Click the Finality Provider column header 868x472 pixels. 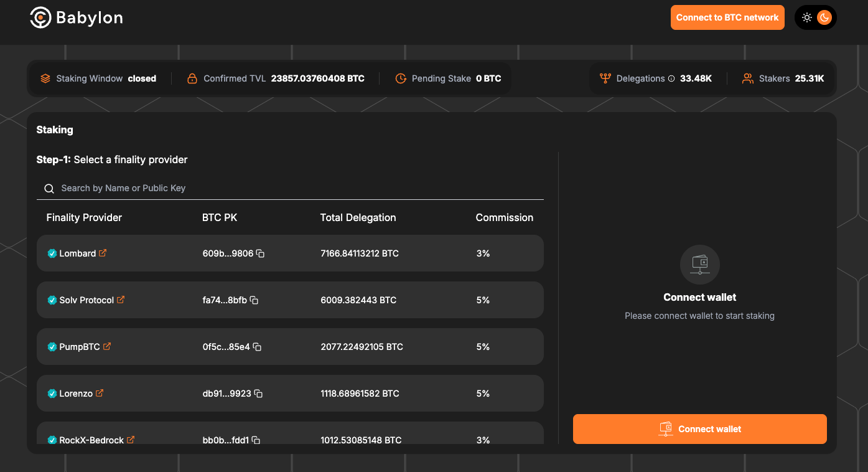84,217
